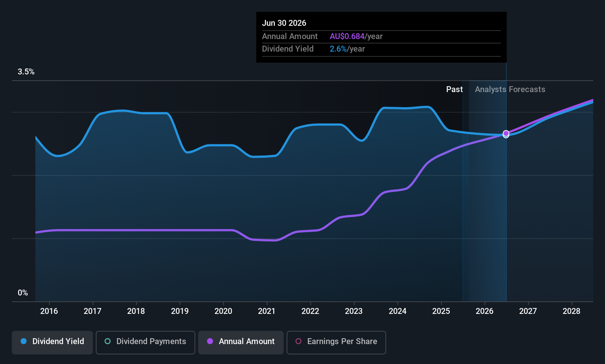
Task: Click the 0% y-axis label
Action: click(23, 293)
